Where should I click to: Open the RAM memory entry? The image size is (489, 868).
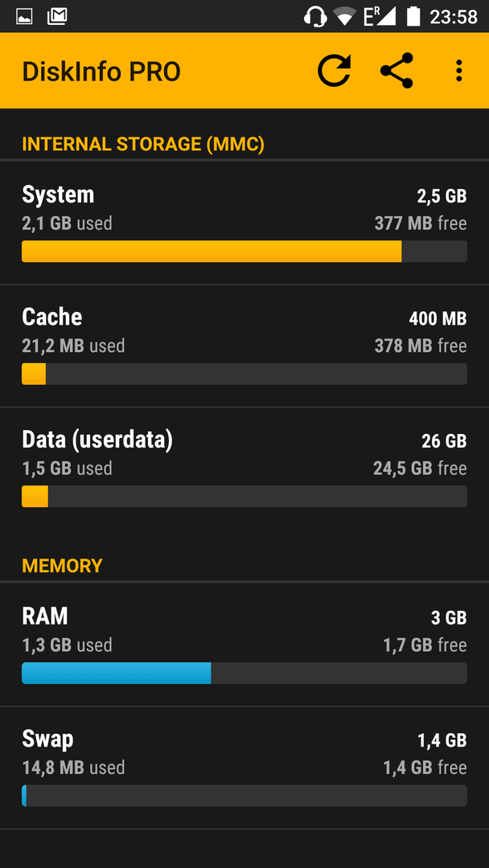(244, 645)
